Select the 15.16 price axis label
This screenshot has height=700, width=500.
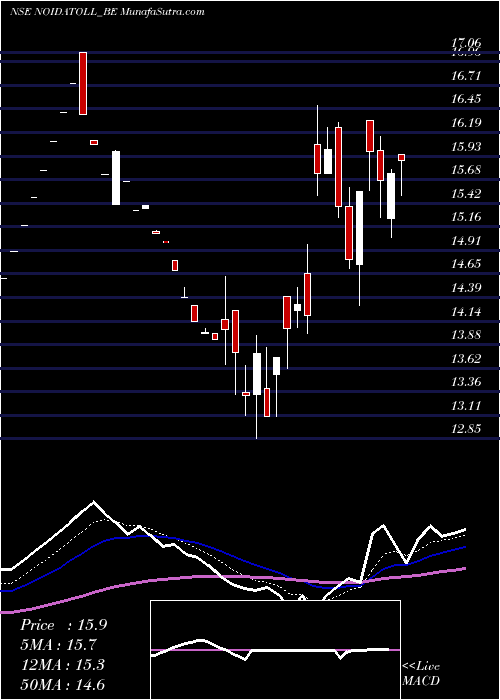pyautogui.click(x=466, y=217)
